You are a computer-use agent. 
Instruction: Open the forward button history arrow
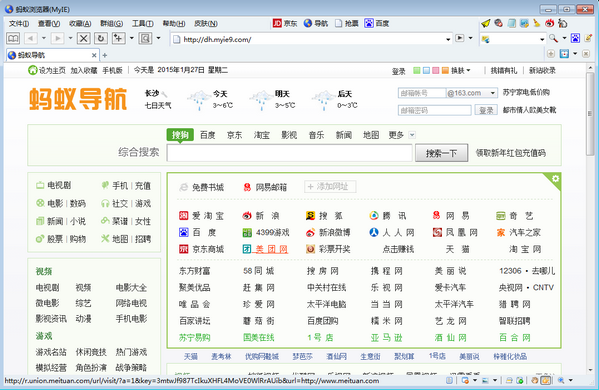(x=70, y=38)
